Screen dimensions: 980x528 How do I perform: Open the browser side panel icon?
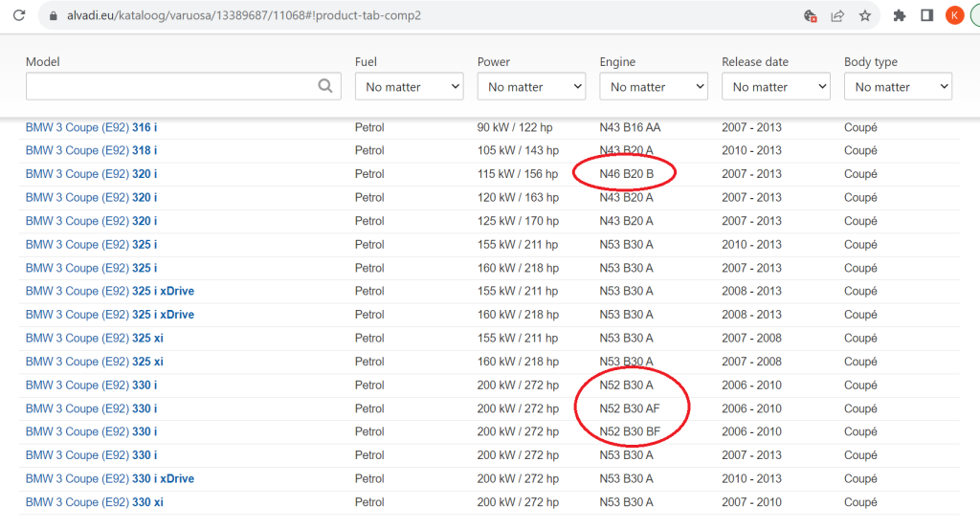926,15
